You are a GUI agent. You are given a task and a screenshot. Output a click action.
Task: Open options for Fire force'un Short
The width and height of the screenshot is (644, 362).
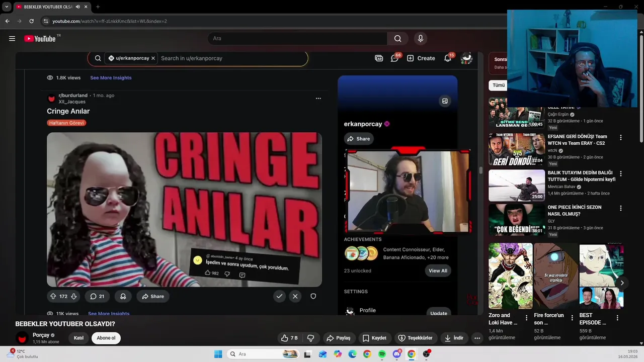tap(572, 318)
